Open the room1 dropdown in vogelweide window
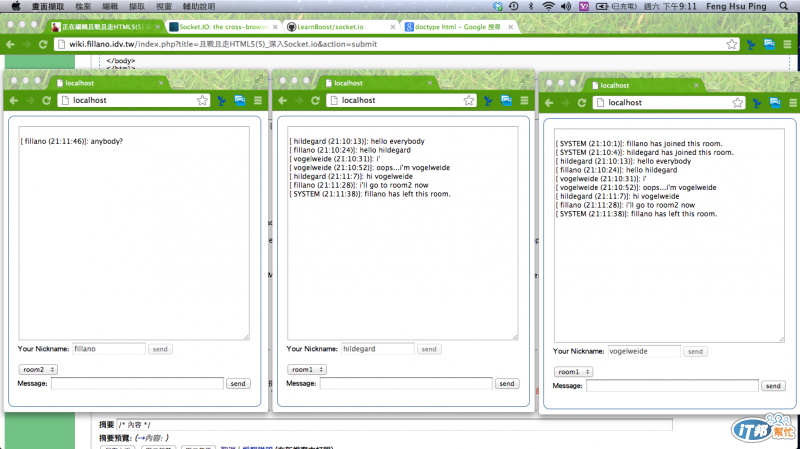Image resolution: width=800 pixels, height=449 pixels. tap(573, 372)
